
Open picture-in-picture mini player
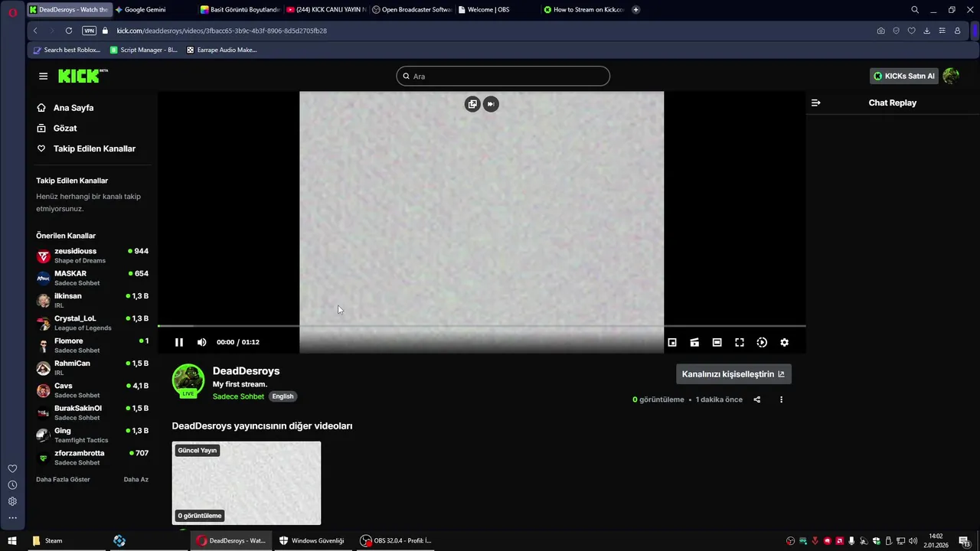(x=672, y=342)
